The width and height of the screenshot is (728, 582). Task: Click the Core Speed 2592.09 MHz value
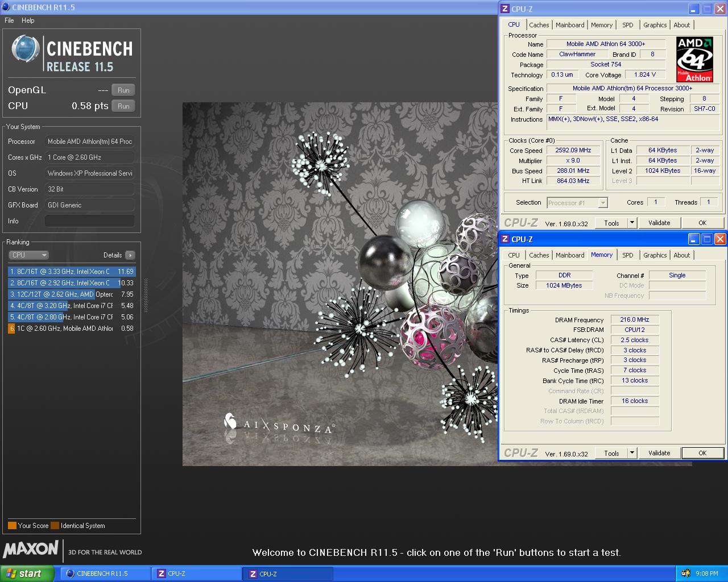(573, 151)
